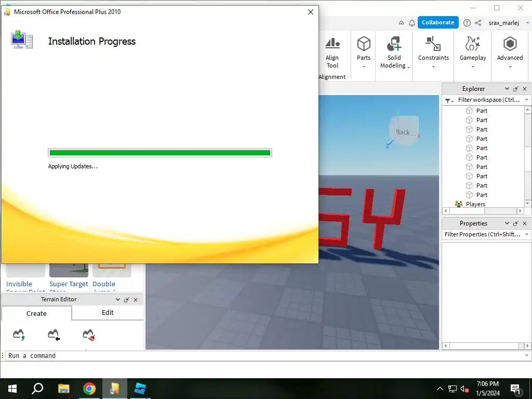Click the muted volume icon in the tray

465,389
